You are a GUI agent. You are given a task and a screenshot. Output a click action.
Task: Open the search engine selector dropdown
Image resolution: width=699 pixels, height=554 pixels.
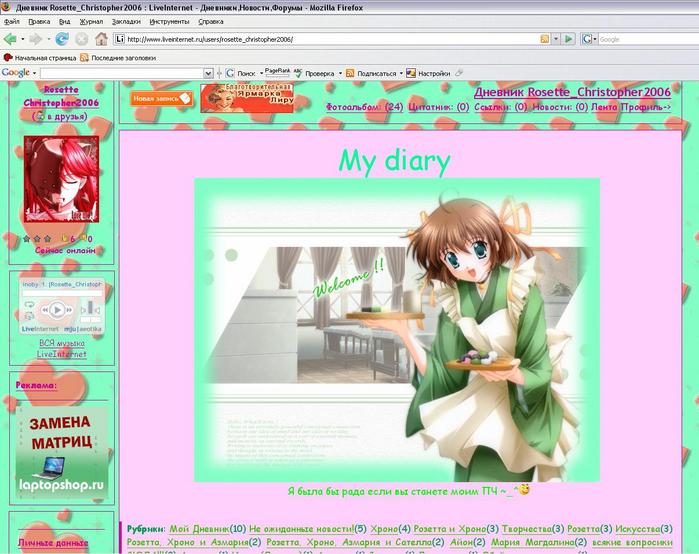(x=595, y=39)
